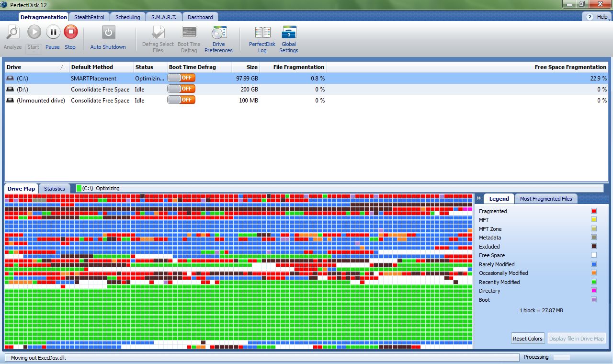The image size is (613, 364).
Task: Click Boot Time Defrag toolbar icon
Action: (189, 32)
